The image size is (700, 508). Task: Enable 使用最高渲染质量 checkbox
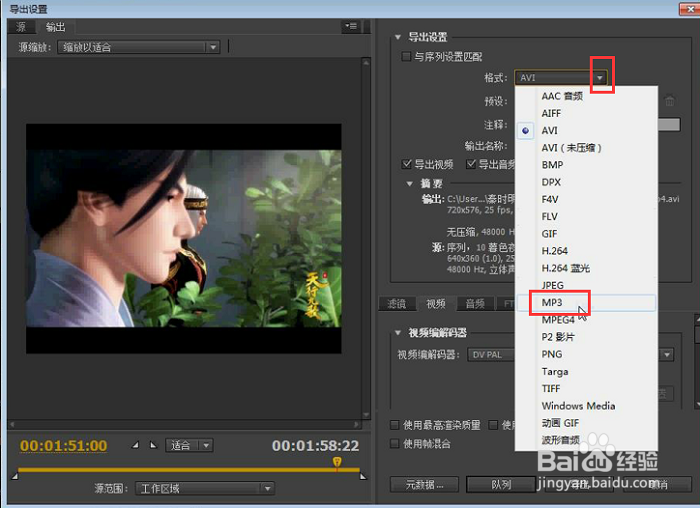(x=394, y=425)
